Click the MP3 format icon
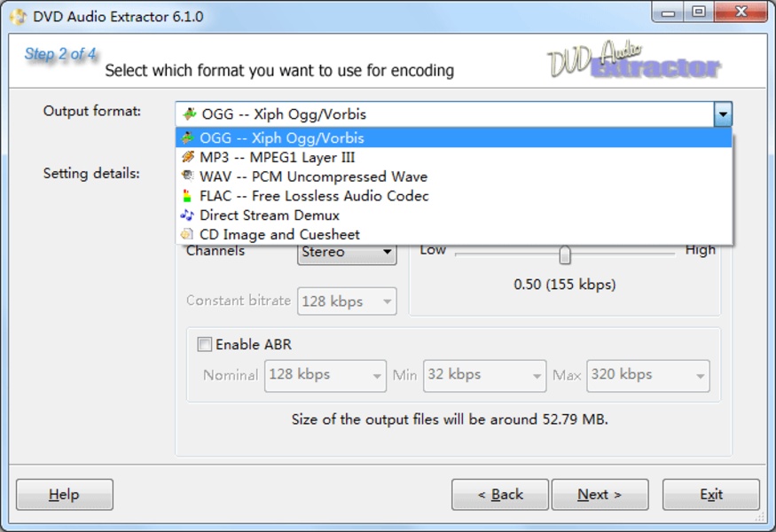776x532 pixels. tap(187, 157)
